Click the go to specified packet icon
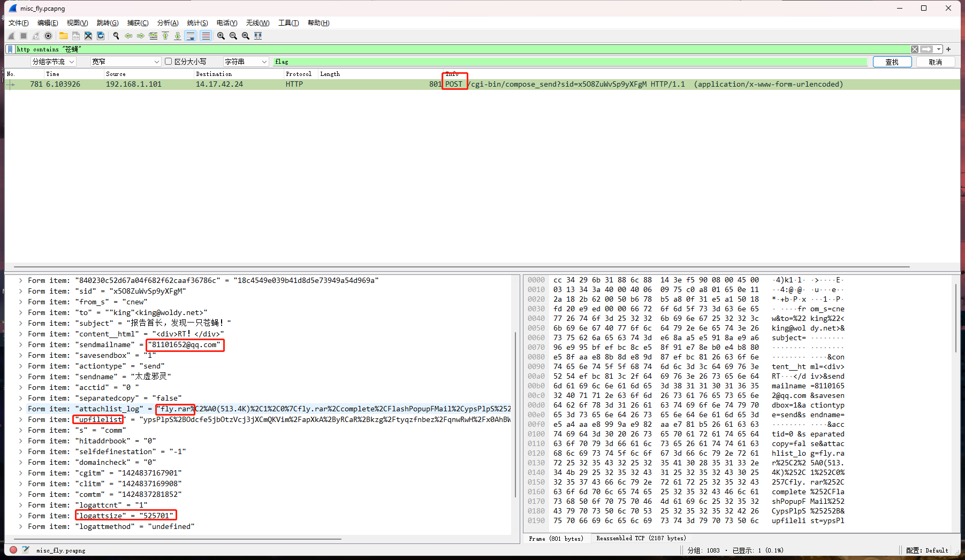The width and height of the screenshot is (965, 560). [153, 36]
